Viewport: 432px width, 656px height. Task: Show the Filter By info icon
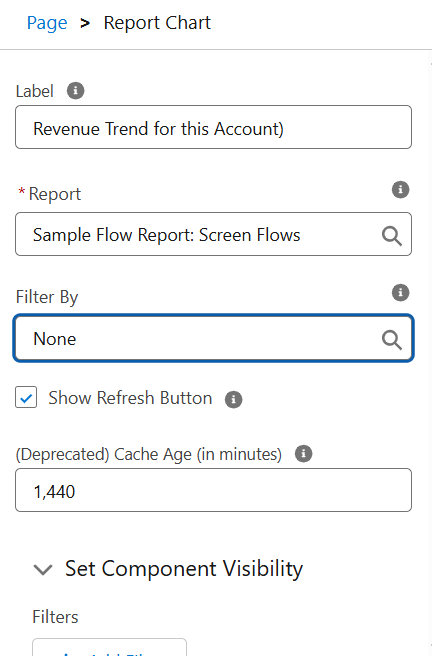point(400,292)
